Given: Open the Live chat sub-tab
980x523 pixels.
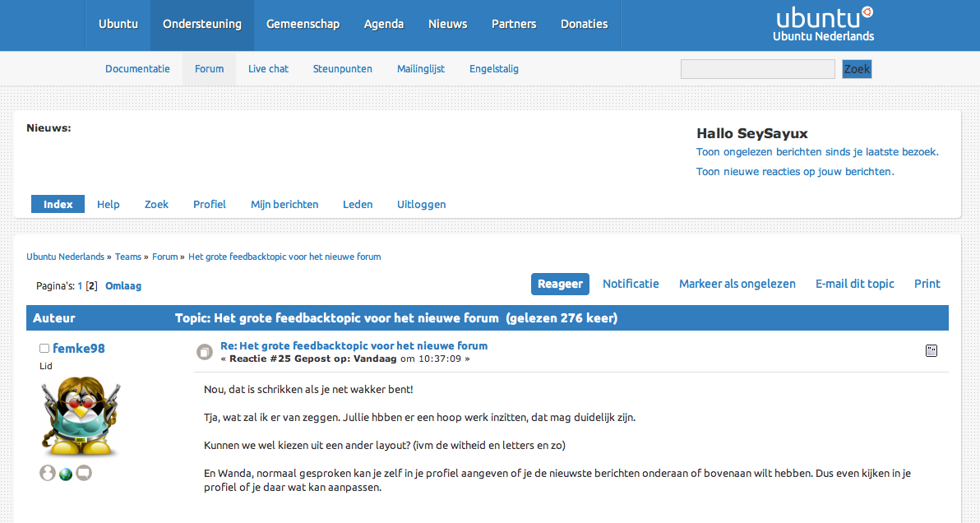Looking at the screenshot, I should (268, 69).
